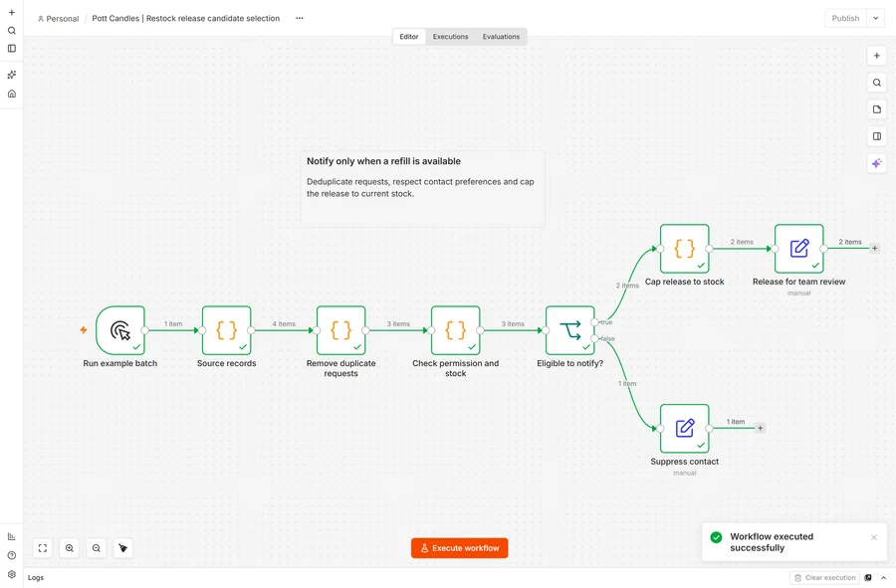Fit workflow to view button
Image resolution: width=896 pixels, height=588 pixels.
42,548
